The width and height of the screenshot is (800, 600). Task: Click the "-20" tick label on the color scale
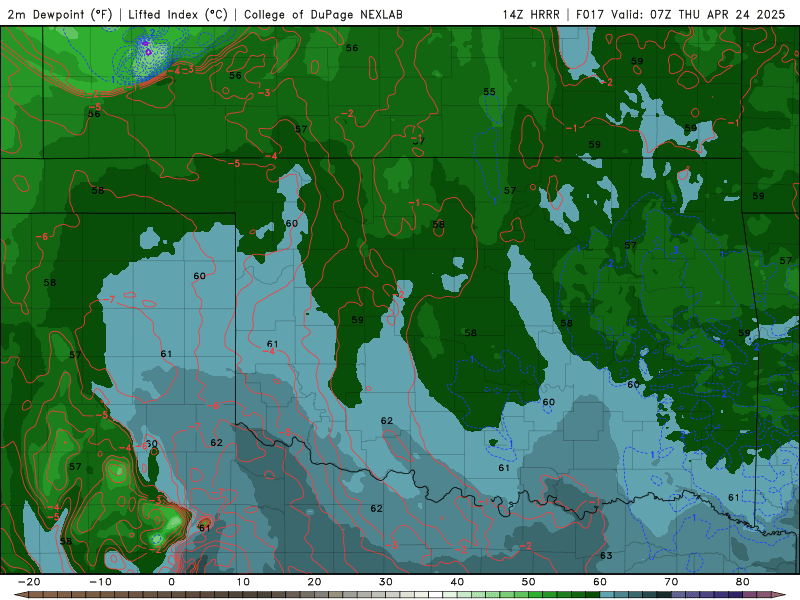[x=29, y=582]
